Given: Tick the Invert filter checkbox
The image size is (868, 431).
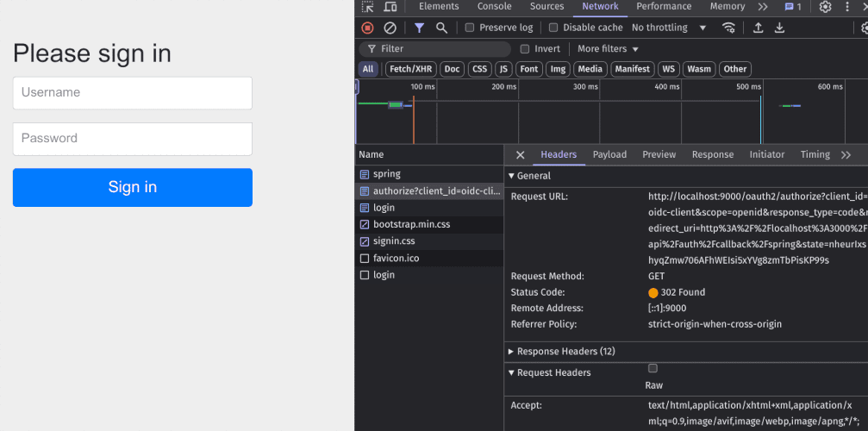Looking at the screenshot, I should pos(525,48).
